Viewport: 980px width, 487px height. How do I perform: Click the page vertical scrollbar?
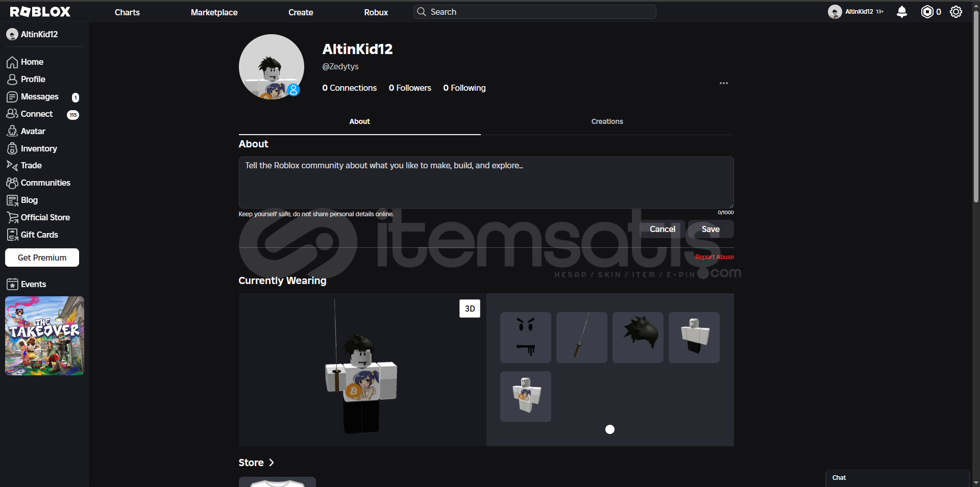976,107
